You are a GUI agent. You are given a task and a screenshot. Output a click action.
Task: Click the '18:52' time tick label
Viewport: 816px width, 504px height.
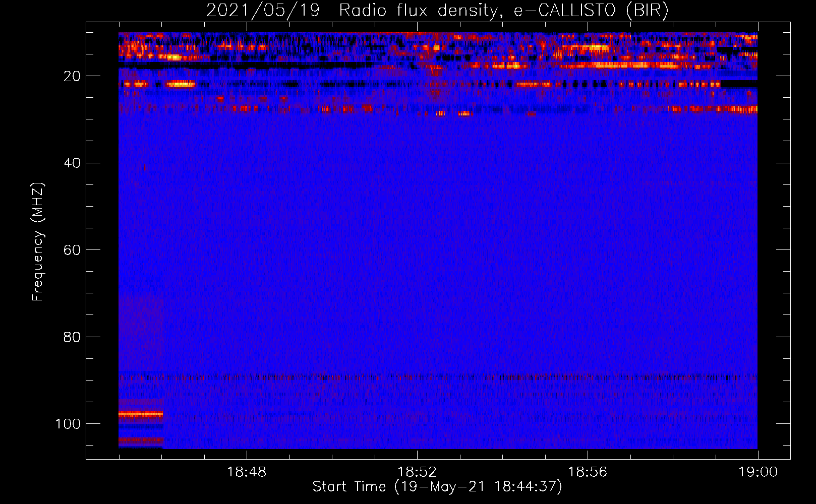pos(417,472)
